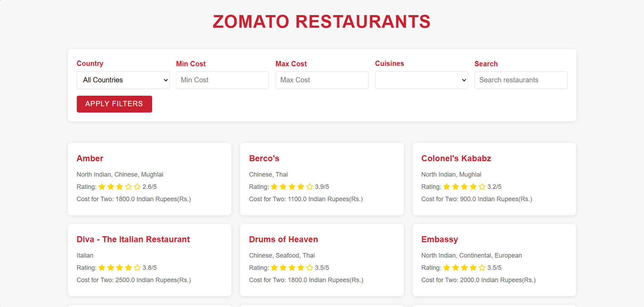Image resolution: width=644 pixels, height=307 pixels.
Task: Click the second star on Diva's rating
Action: pyautogui.click(x=111, y=268)
